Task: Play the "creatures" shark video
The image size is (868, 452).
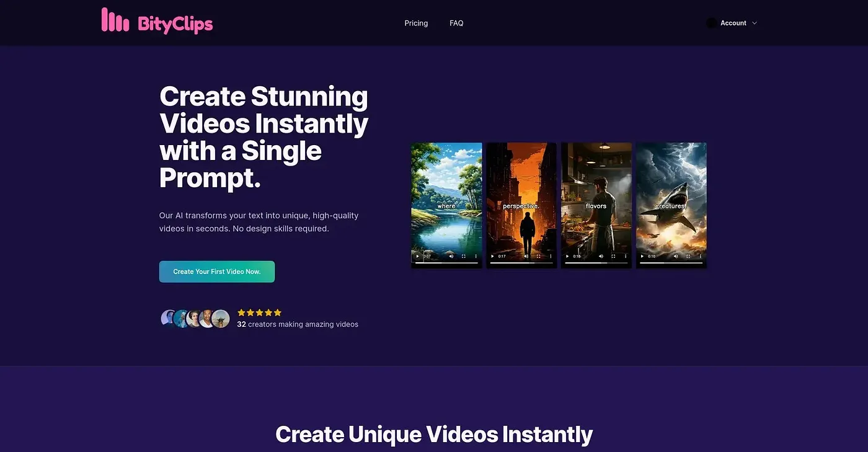Action: click(x=642, y=256)
